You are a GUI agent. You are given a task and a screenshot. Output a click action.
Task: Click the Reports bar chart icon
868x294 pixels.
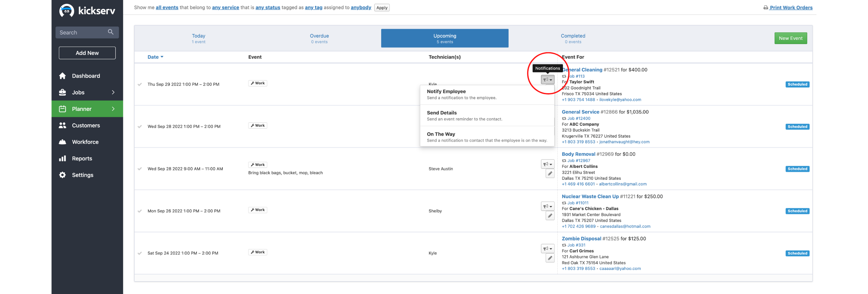(x=62, y=158)
